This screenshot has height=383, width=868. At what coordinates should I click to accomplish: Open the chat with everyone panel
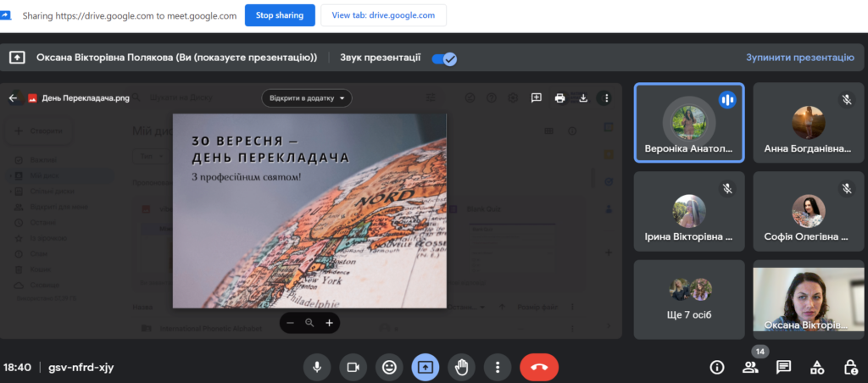(784, 367)
